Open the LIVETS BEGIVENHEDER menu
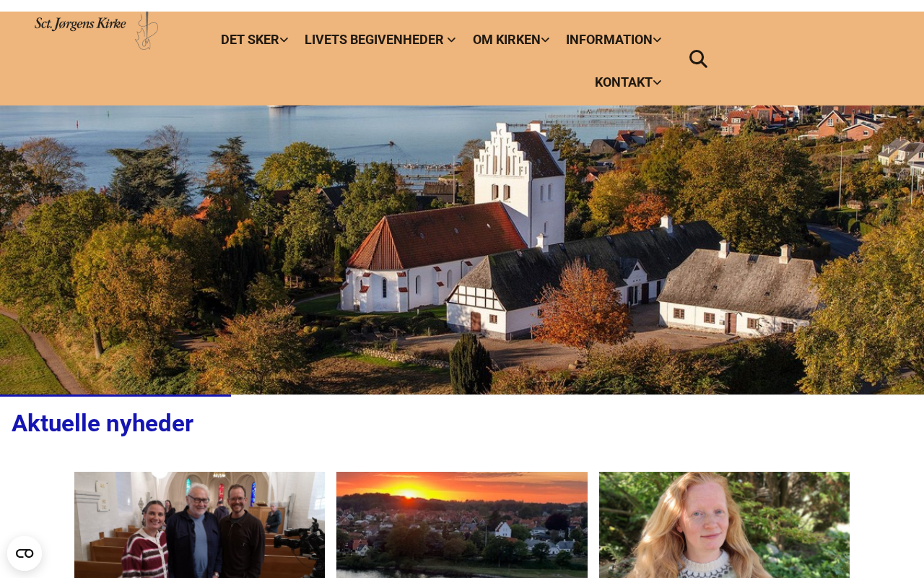The image size is (924, 578). click(x=374, y=40)
